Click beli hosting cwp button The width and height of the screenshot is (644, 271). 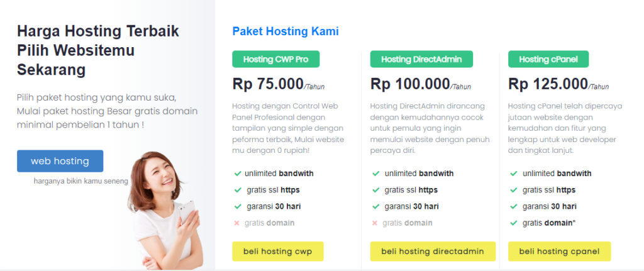[277, 252]
